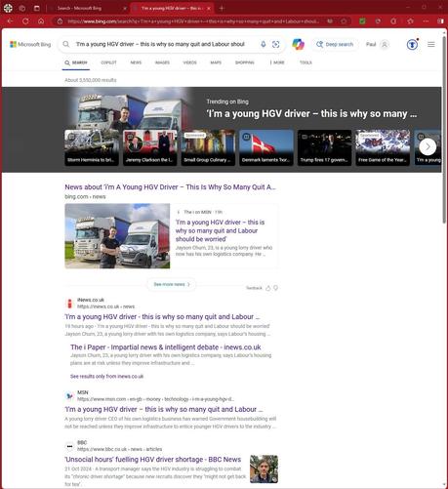448x489 pixels.
Task: Open a new browser tab with plus
Action: pos(222,8)
